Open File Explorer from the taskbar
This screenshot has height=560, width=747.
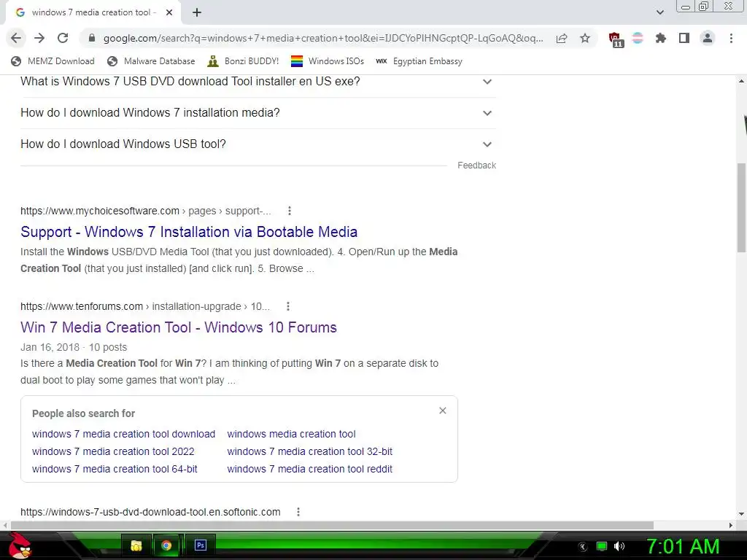pos(136,545)
